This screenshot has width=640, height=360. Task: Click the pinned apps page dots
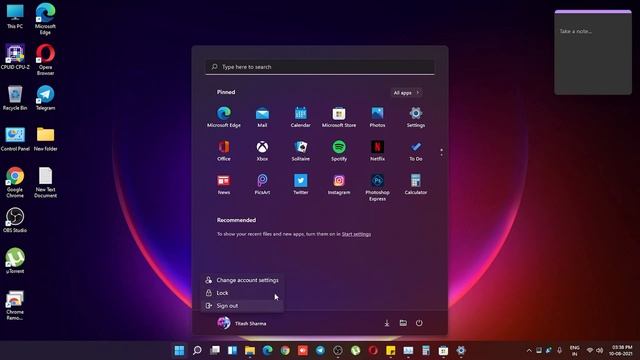(442, 152)
